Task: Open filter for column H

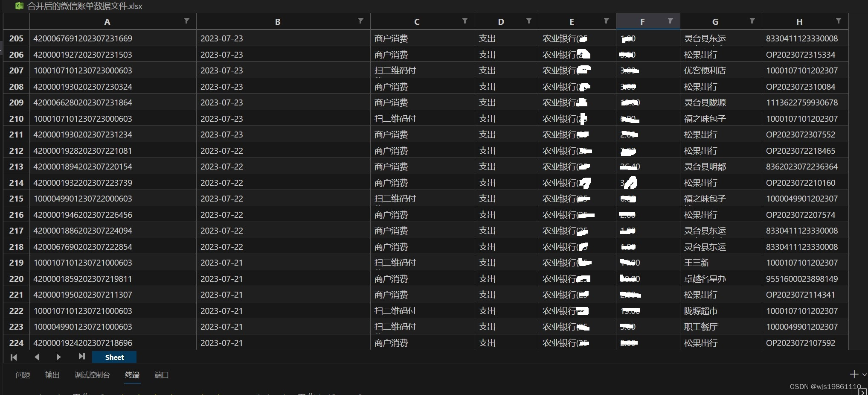Action: (x=839, y=21)
